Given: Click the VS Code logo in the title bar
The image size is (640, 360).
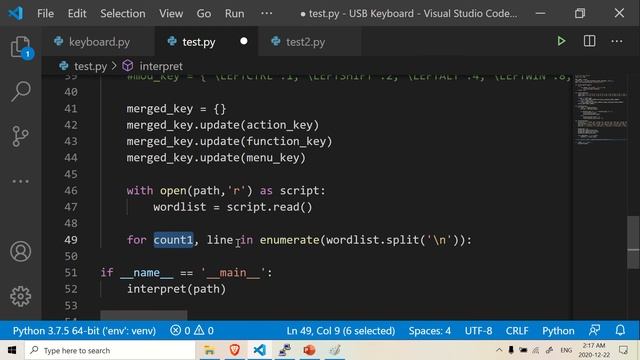Looking at the screenshot, I should point(16,13).
